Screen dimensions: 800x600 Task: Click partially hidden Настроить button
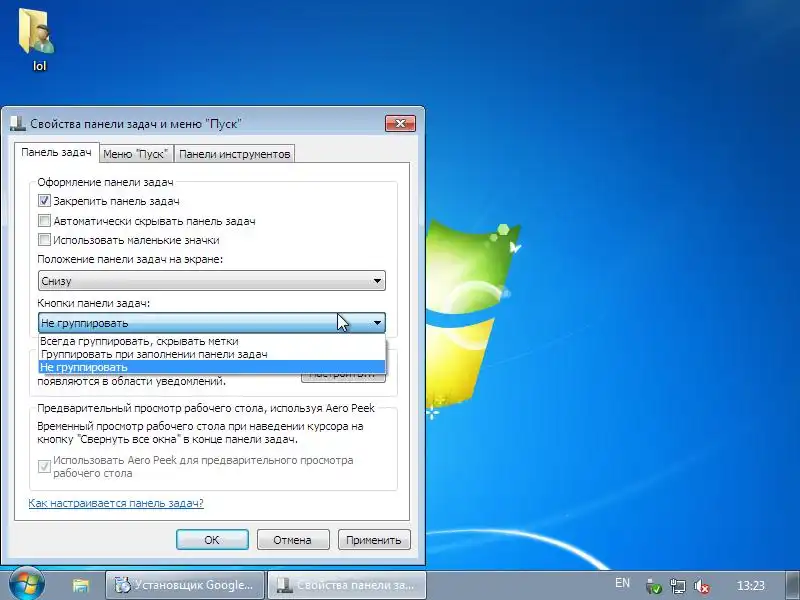click(343, 378)
